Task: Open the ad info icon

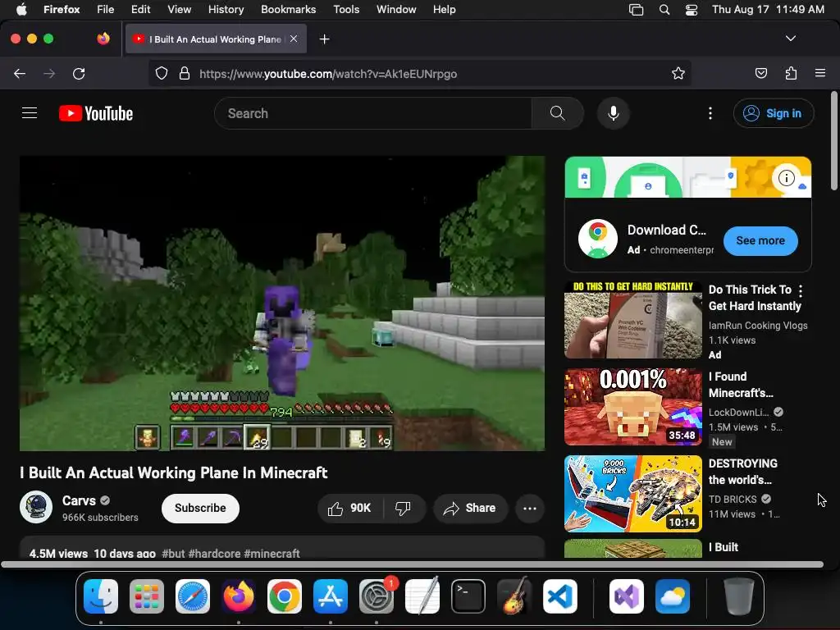Action: tap(787, 177)
